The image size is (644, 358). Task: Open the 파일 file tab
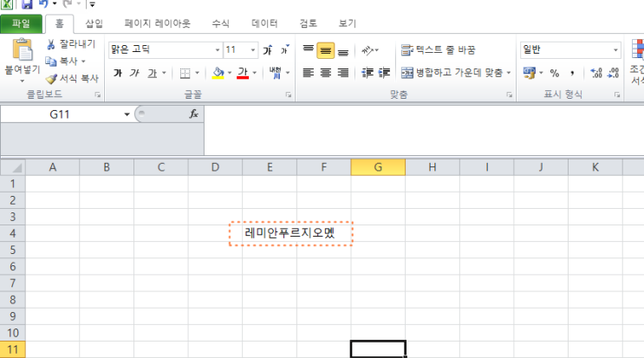(21, 23)
